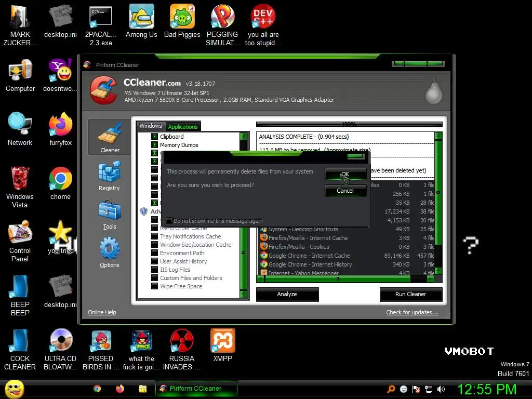The height and width of the screenshot is (399, 532).
Task: Select the COCK CLEANER desktop icon
Action: click(20, 349)
